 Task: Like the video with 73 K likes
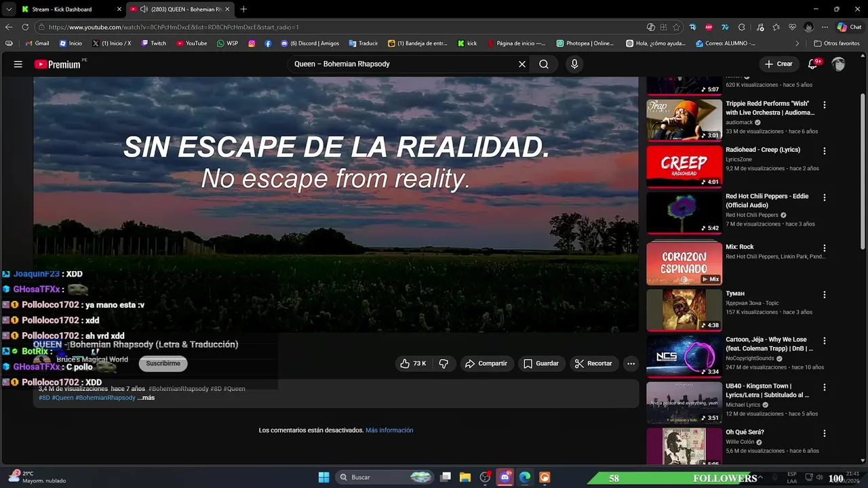pos(413,364)
